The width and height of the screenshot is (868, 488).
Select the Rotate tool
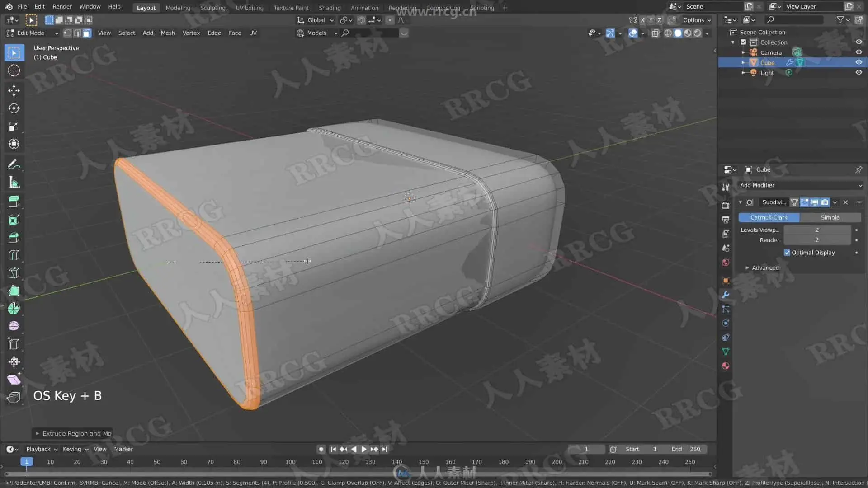coord(14,108)
